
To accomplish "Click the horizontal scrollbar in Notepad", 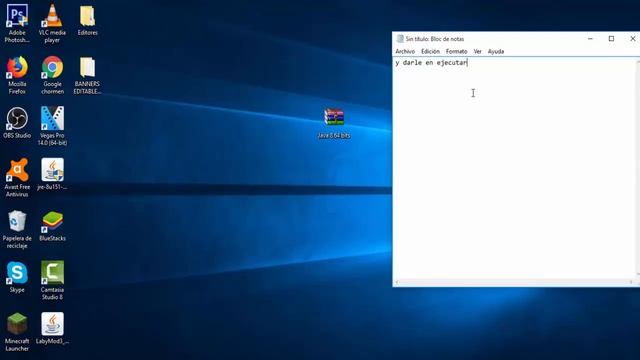I will pos(514,282).
